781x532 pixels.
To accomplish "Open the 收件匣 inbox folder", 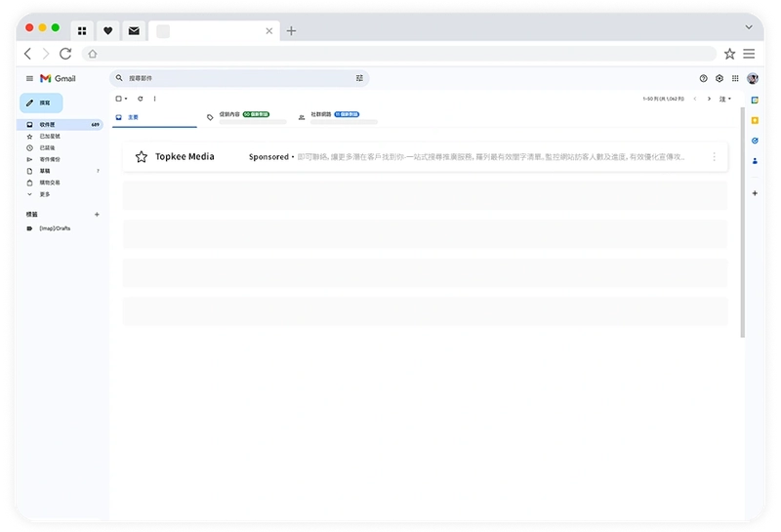I will click(x=47, y=125).
